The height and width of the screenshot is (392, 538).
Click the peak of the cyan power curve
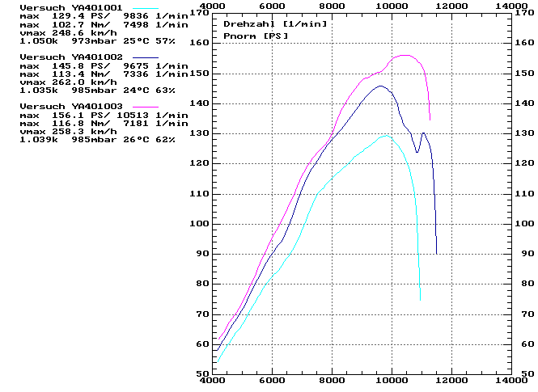click(x=386, y=136)
